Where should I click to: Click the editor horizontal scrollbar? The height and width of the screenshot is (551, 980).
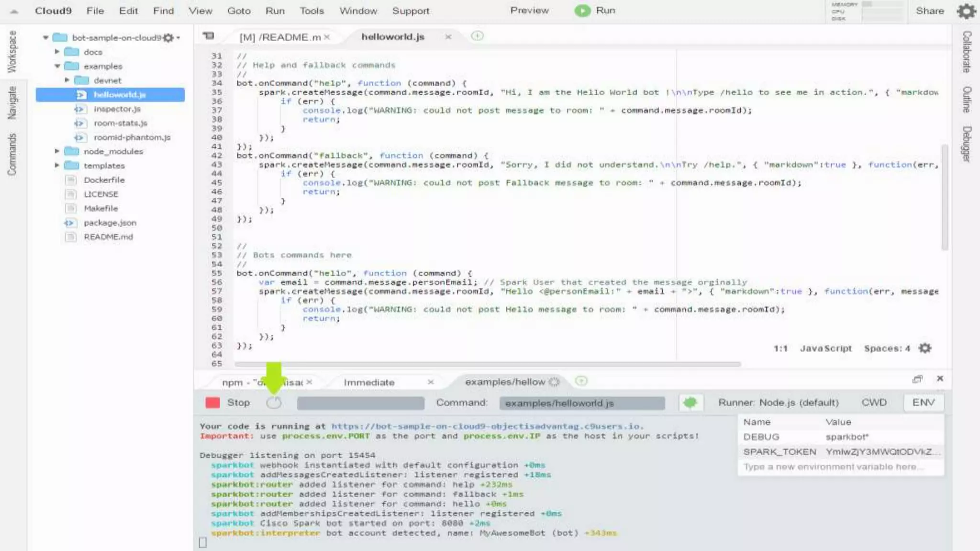[x=487, y=364]
